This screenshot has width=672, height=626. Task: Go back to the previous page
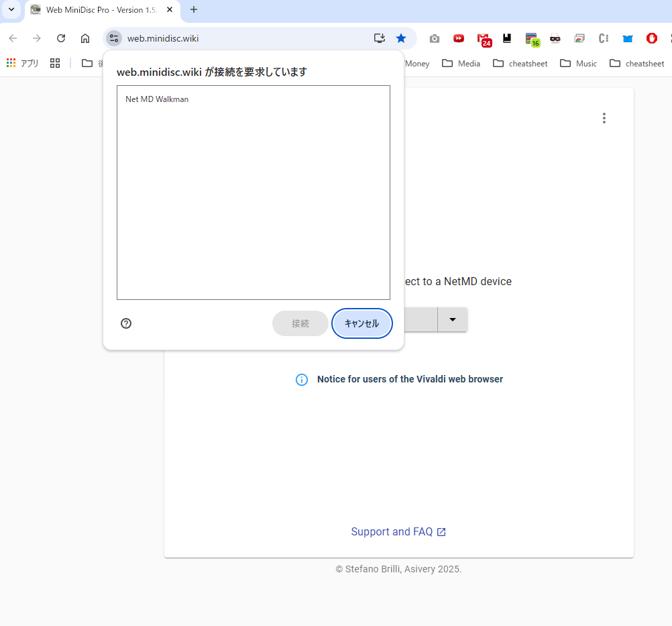point(13,39)
